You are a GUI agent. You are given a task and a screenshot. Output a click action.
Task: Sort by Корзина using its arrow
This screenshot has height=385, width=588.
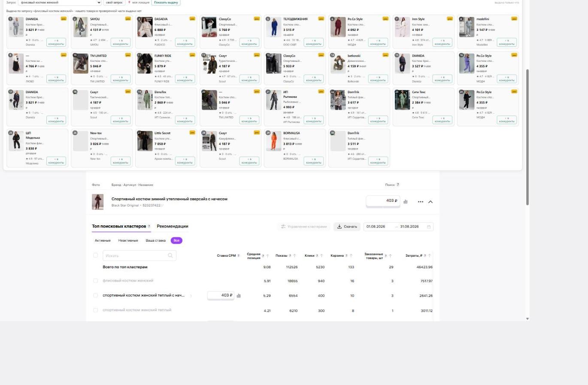[x=351, y=255]
